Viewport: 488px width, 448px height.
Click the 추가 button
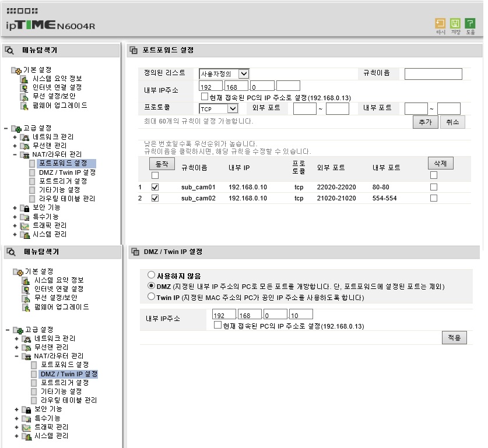pos(426,122)
